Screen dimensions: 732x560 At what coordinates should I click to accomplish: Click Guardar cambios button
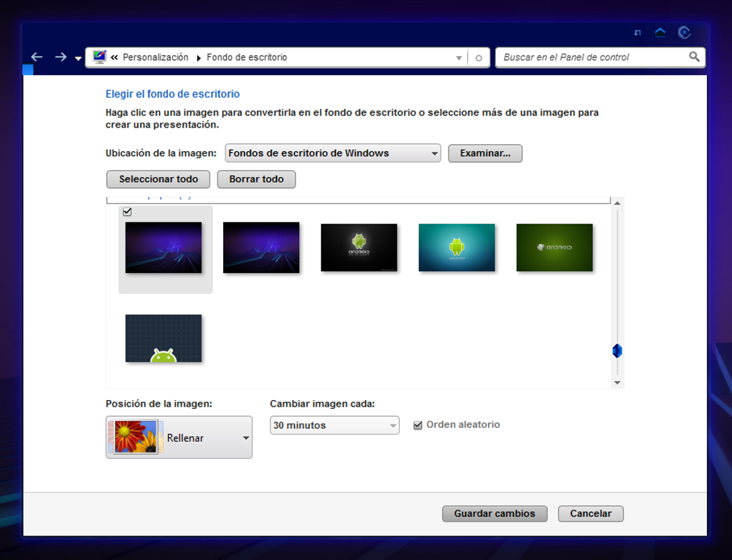pos(494,513)
